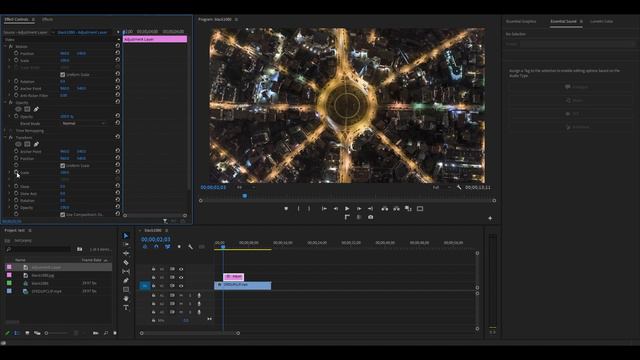Screen dimensions: 640x360
Task: Click Project panel thumbnail zoom slider
Action: point(56,333)
